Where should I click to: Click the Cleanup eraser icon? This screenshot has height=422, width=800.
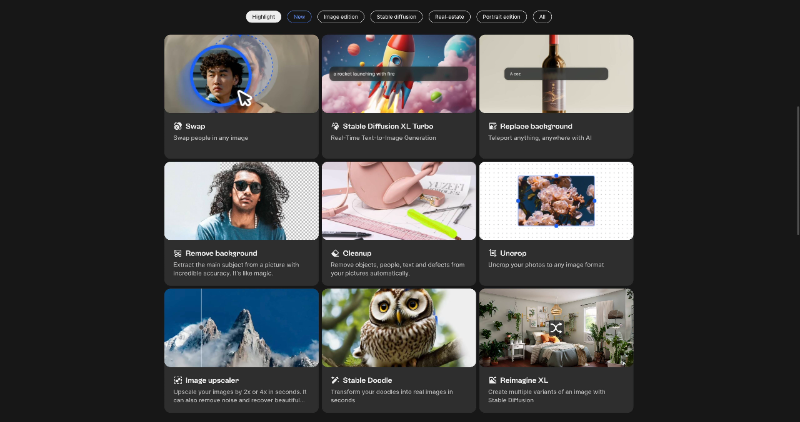335,253
